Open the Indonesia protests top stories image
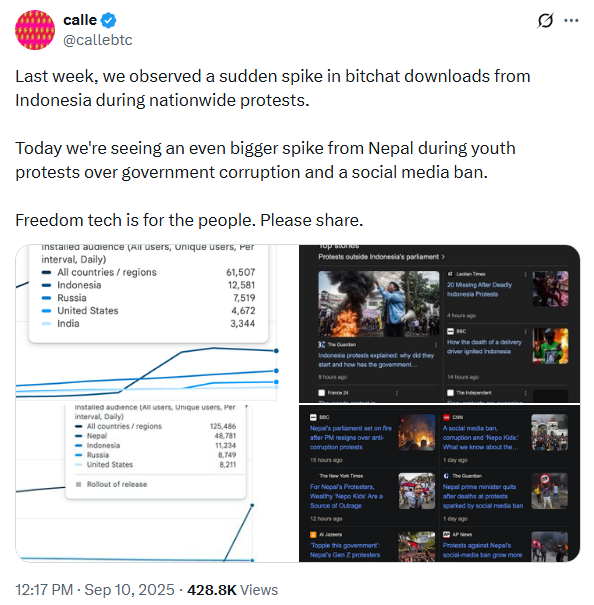The image size is (594, 605). coord(440,324)
